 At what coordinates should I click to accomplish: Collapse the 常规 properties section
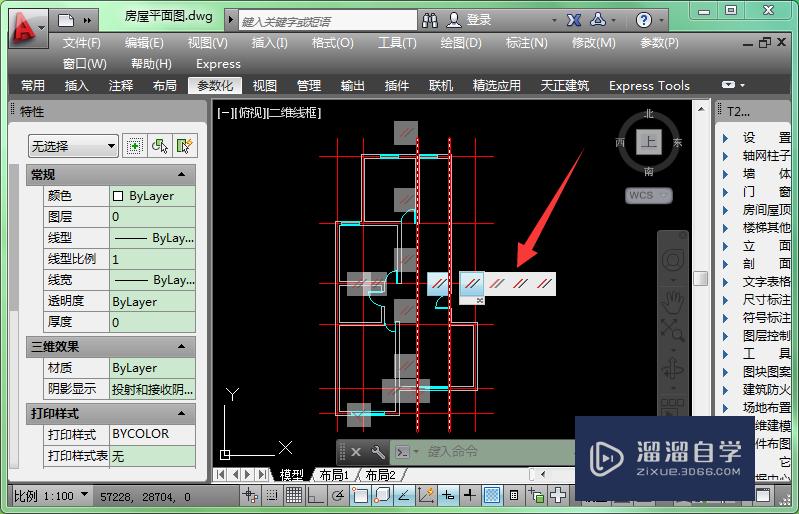pyautogui.click(x=181, y=175)
